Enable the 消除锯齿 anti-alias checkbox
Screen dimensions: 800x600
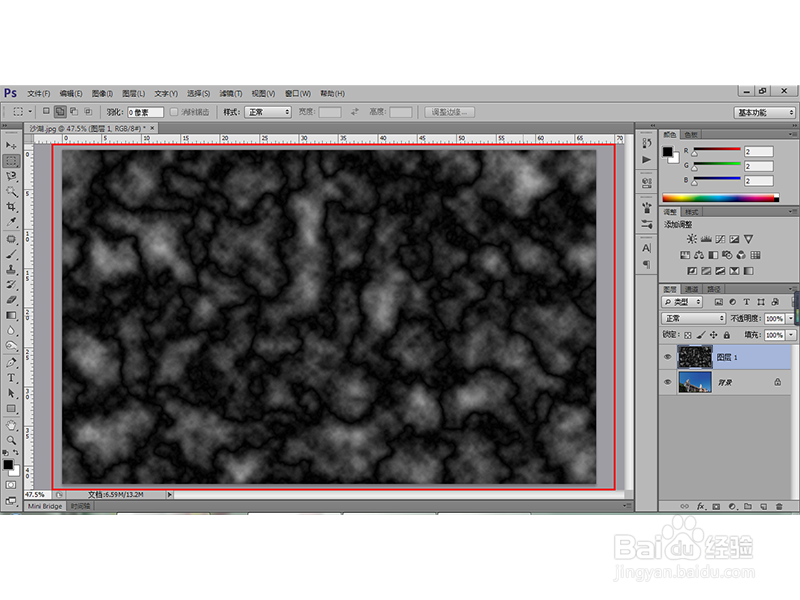pos(174,112)
